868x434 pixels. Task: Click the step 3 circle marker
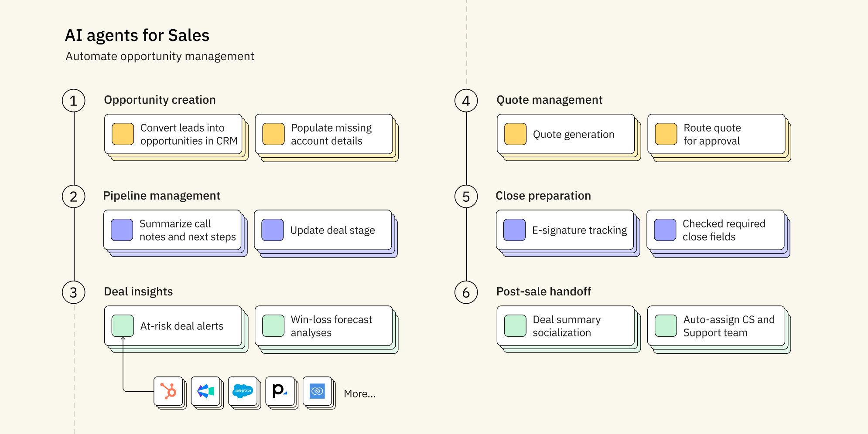coord(73,292)
